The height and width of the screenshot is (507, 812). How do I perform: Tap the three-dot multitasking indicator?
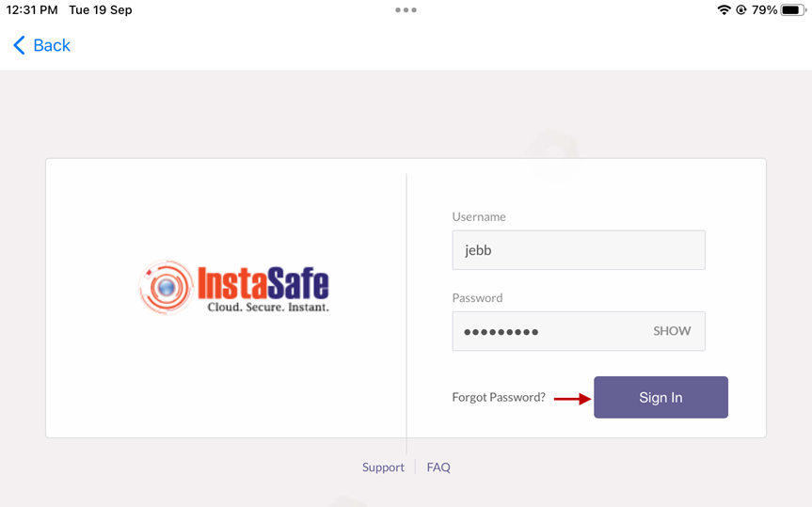point(406,9)
